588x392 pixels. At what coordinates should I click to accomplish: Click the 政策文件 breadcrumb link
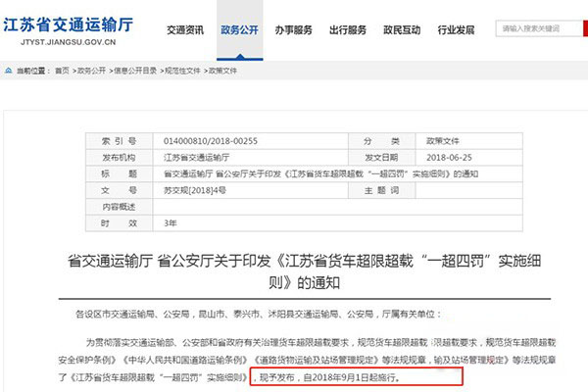coord(222,72)
